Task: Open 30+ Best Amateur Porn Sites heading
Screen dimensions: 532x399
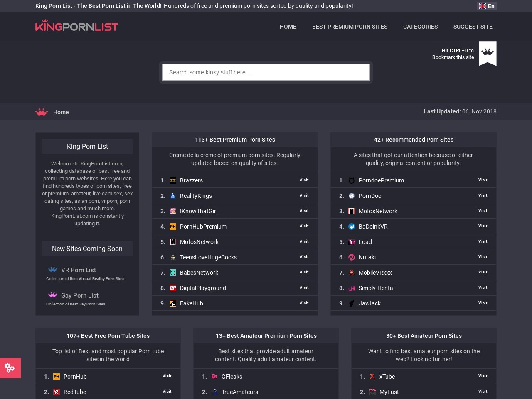Action: (x=424, y=336)
